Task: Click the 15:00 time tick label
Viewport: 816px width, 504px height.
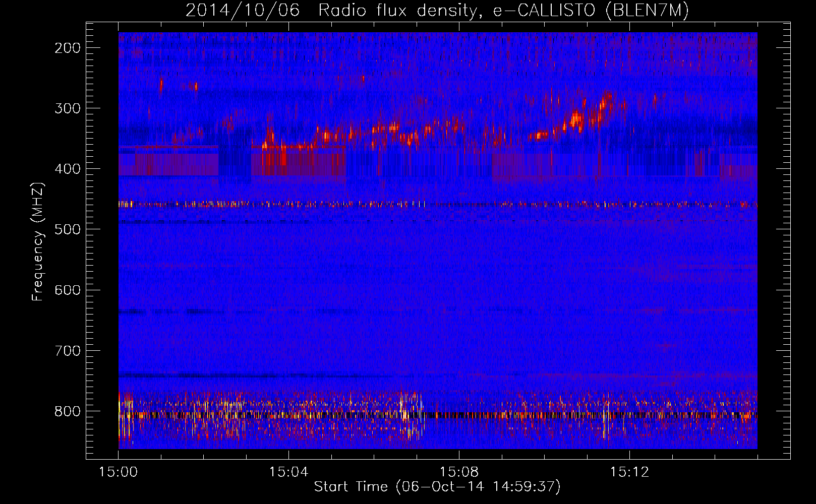Action: (119, 472)
